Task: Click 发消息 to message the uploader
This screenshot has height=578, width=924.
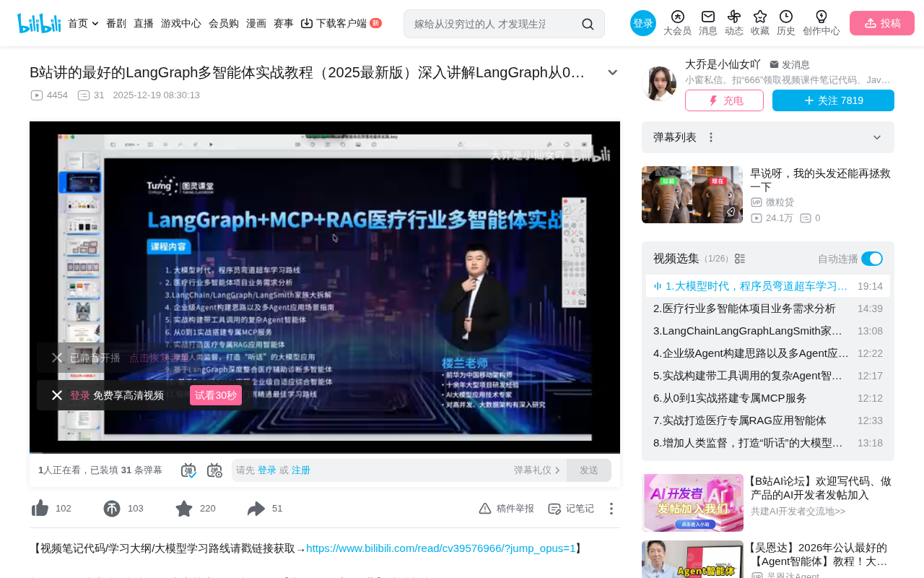Action: 790,64
